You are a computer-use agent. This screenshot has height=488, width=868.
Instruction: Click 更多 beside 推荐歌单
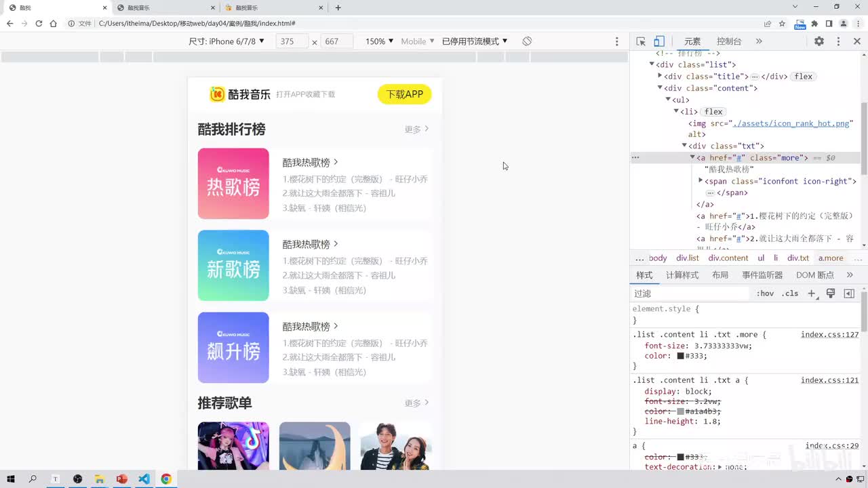click(x=416, y=403)
